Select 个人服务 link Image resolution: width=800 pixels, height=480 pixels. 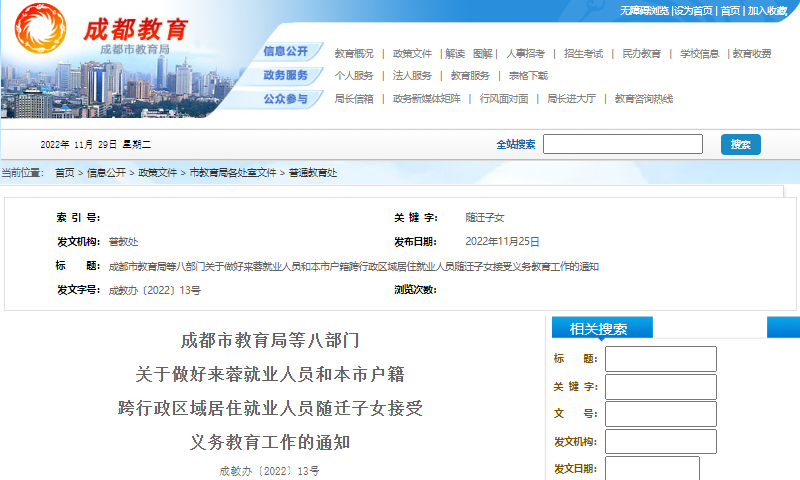(354, 76)
